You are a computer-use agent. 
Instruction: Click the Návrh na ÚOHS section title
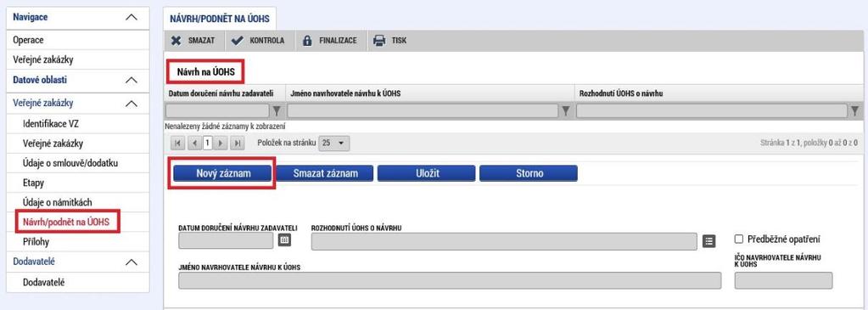click(205, 72)
